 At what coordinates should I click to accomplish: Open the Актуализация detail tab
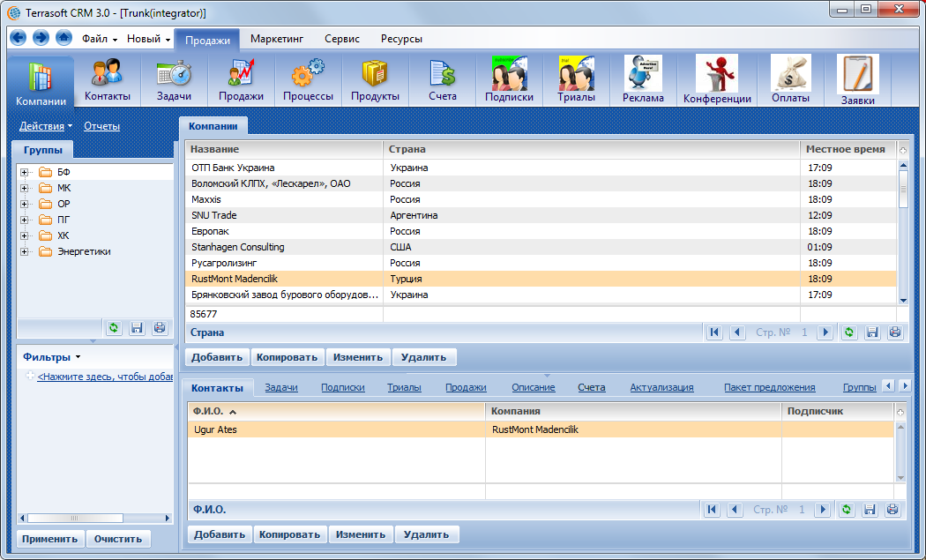pyautogui.click(x=661, y=387)
